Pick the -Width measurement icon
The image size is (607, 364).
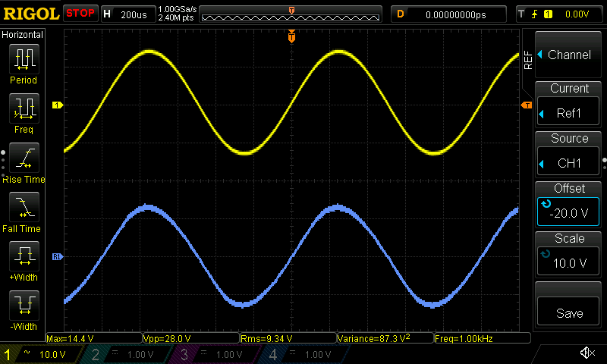(24, 306)
